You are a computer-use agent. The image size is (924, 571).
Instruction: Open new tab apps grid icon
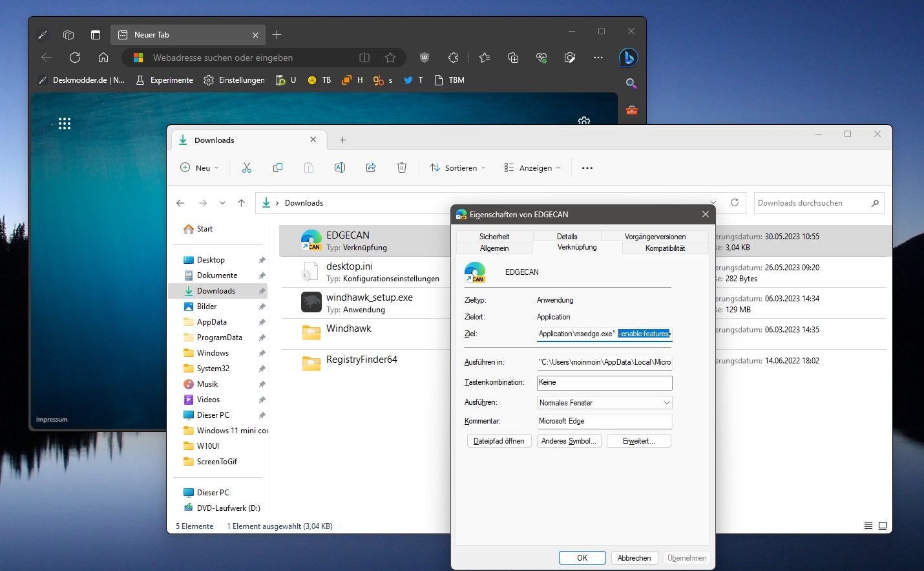point(65,124)
